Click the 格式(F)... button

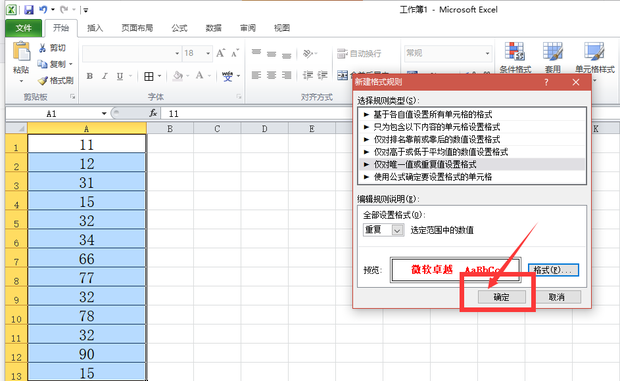click(x=553, y=270)
